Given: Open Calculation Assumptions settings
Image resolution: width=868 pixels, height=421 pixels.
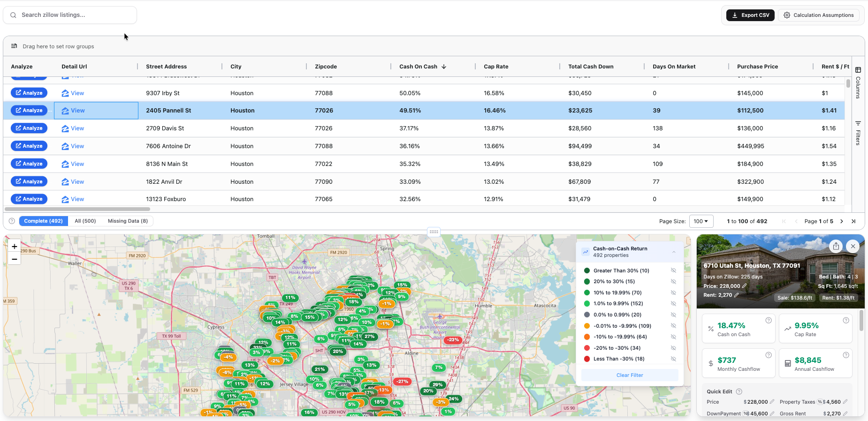Looking at the screenshot, I should click(x=819, y=15).
